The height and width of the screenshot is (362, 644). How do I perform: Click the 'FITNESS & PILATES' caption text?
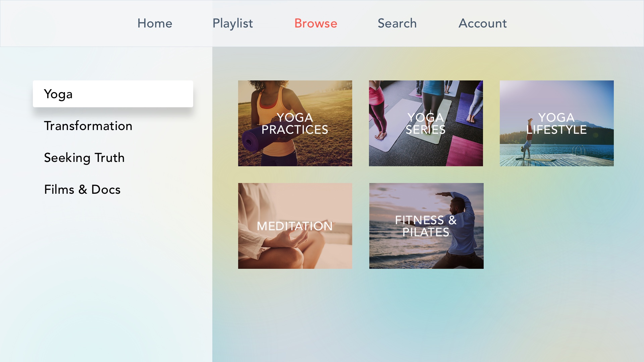click(426, 226)
